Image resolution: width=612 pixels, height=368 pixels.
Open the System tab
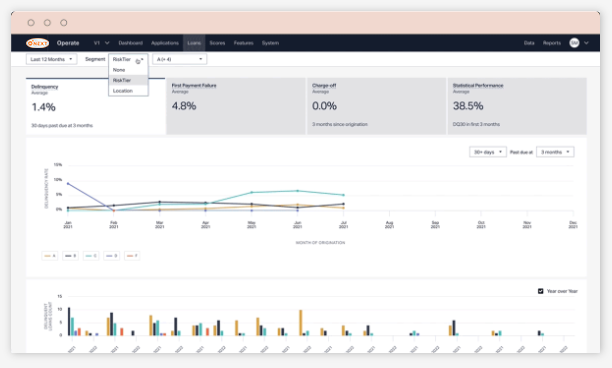270,43
